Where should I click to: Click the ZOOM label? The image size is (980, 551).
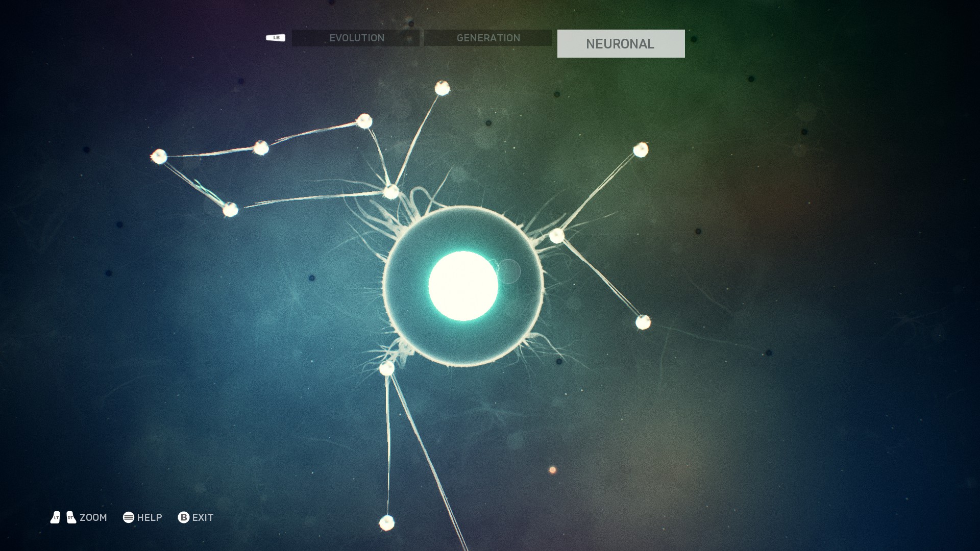(93, 517)
